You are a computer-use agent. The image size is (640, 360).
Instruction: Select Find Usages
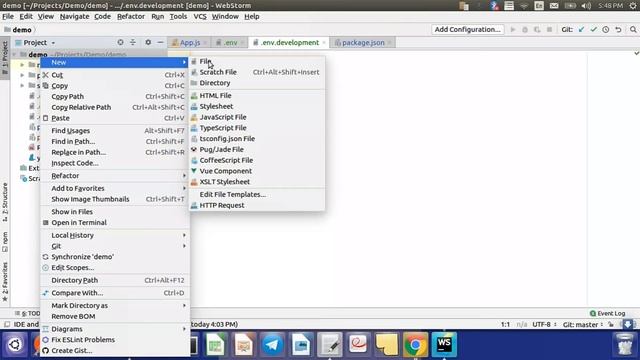[115, 131]
